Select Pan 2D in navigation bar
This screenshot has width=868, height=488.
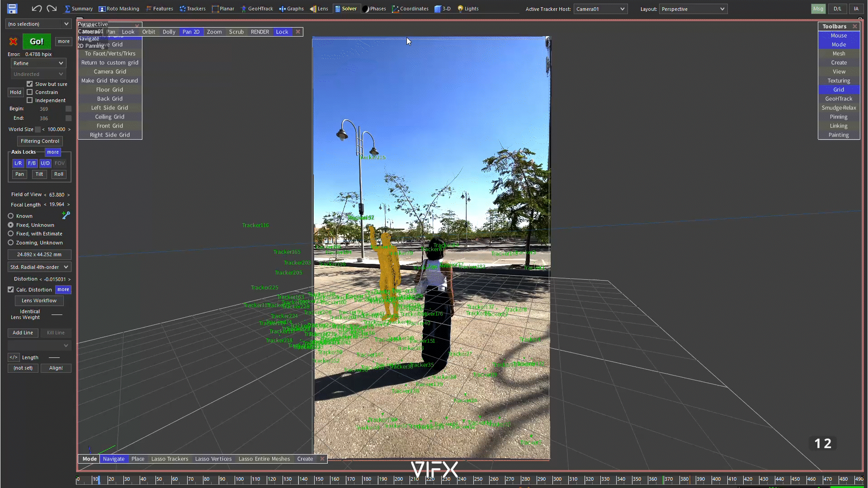(x=191, y=32)
